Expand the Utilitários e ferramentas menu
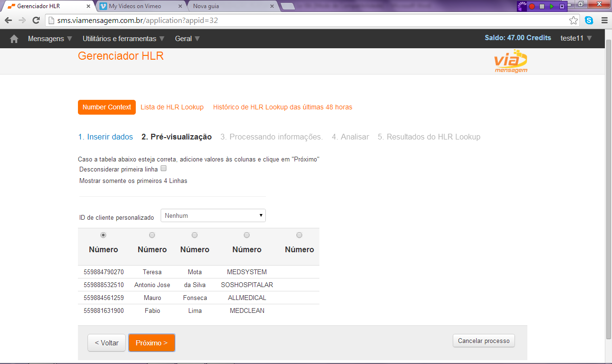This screenshot has width=612, height=364. pos(124,39)
